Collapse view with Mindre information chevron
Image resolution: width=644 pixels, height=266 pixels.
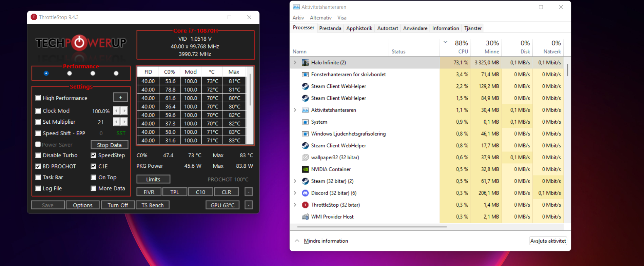[297, 241]
